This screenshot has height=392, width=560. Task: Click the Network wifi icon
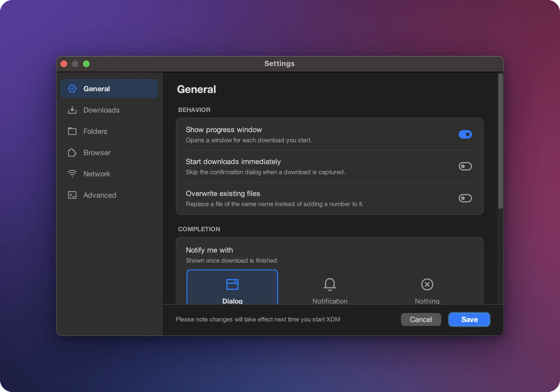[72, 174]
